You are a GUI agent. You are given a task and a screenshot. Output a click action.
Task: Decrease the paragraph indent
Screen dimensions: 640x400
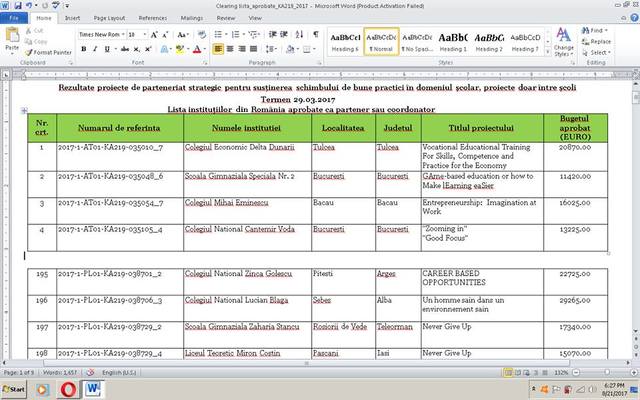click(273, 35)
